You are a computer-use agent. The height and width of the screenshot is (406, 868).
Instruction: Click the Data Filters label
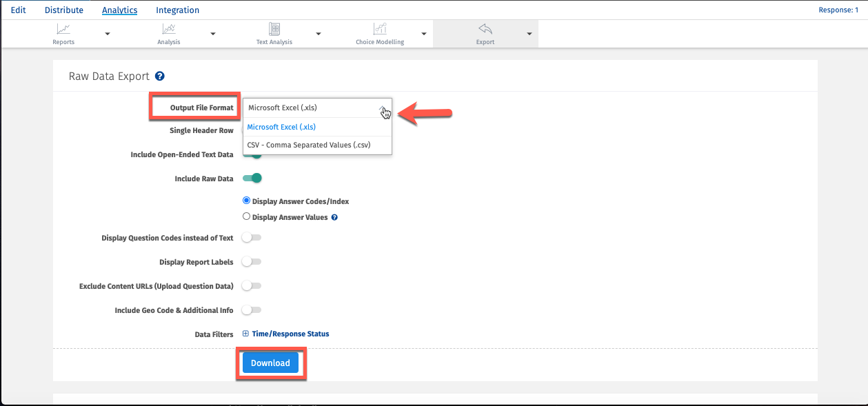click(x=214, y=334)
